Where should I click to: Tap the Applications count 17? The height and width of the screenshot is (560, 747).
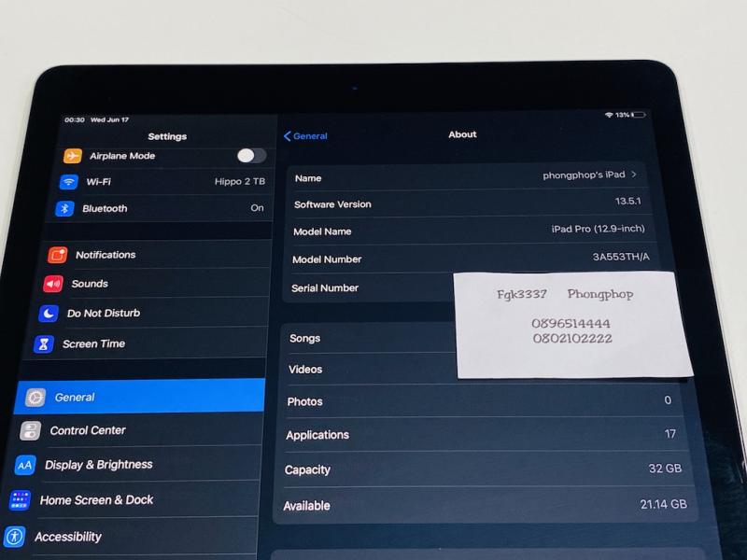(x=669, y=434)
